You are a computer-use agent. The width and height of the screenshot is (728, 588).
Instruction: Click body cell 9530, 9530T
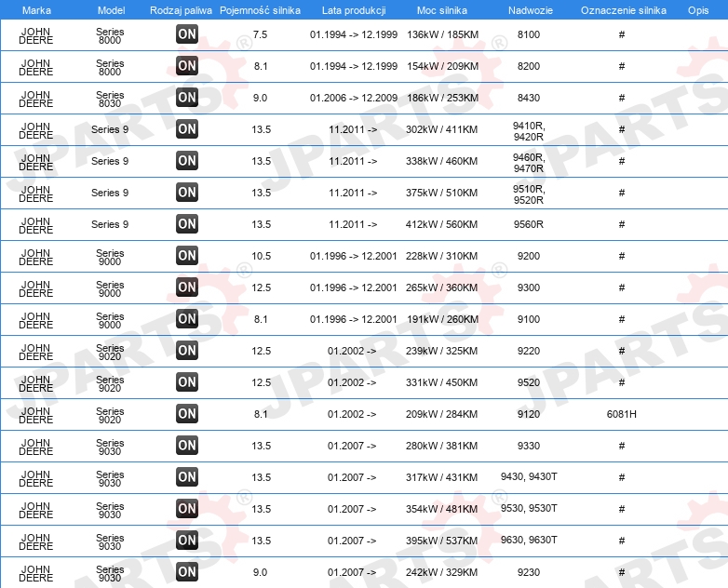529,508
